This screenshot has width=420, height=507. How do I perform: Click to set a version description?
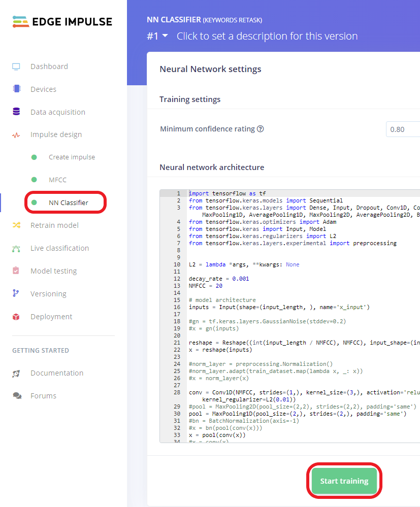coord(267,36)
